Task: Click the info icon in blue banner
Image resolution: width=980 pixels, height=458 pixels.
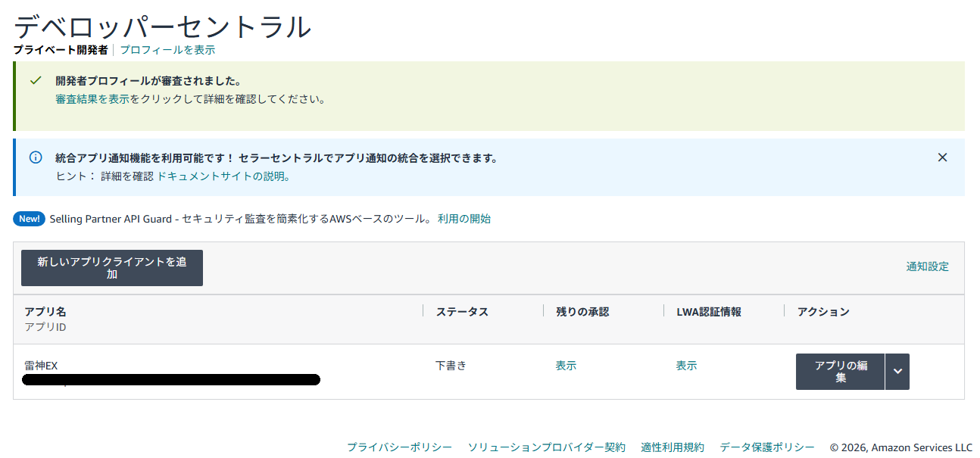Action: coord(36,157)
